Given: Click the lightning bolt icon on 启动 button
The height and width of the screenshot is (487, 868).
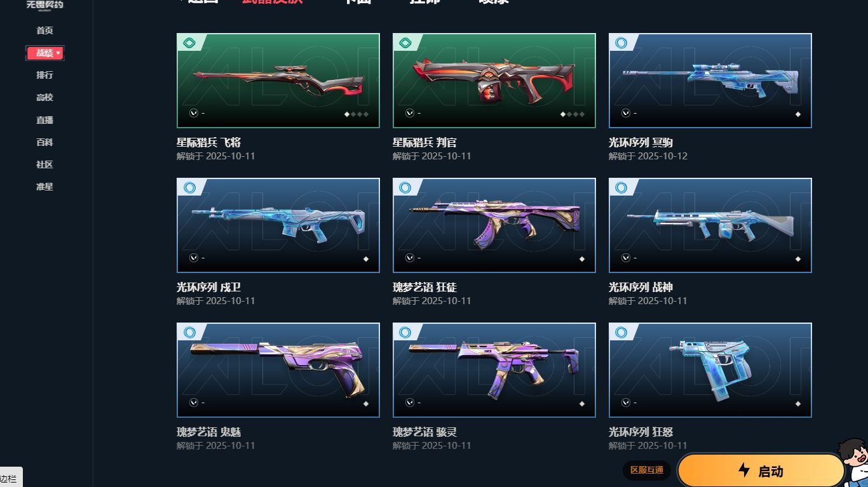Looking at the screenshot, I should [744, 470].
